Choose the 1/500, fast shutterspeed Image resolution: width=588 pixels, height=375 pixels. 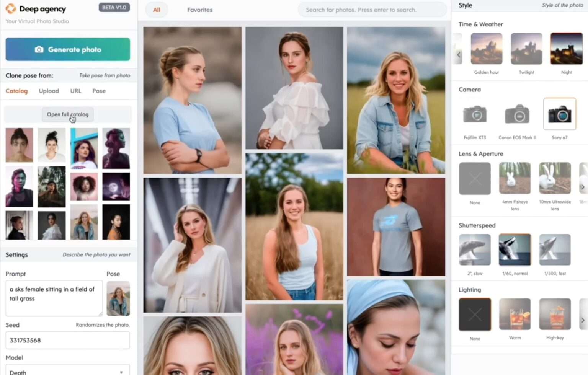point(555,249)
